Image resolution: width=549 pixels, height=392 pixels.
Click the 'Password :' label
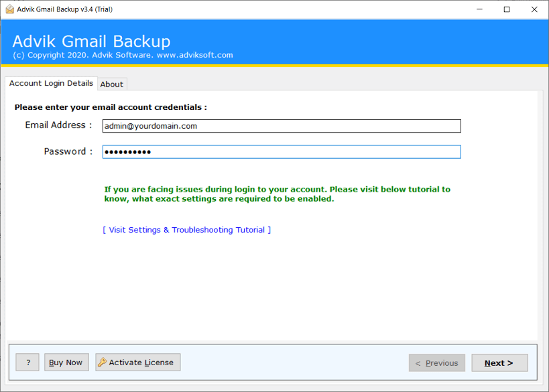[x=68, y=151]
